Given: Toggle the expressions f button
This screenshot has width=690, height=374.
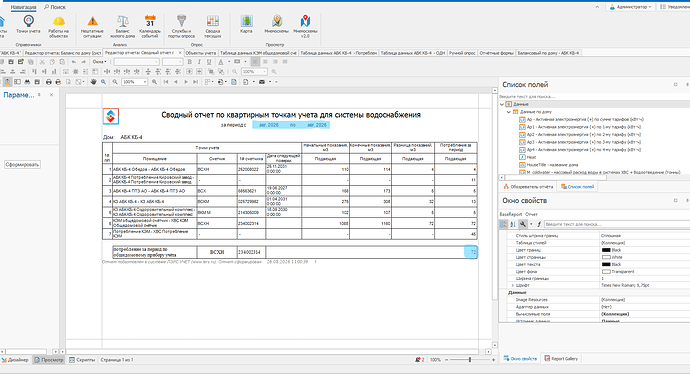Looking at the screenshot, I should [539, 224].
